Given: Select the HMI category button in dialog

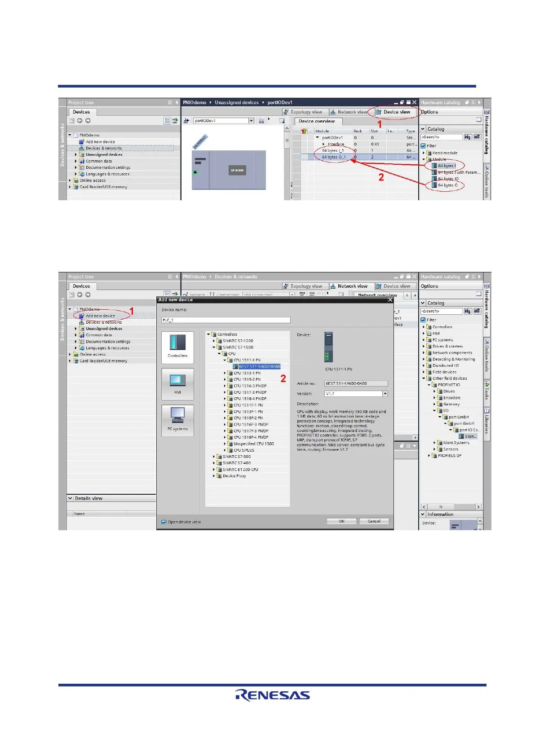Looking at the screenshot, I should coord(177,384).
